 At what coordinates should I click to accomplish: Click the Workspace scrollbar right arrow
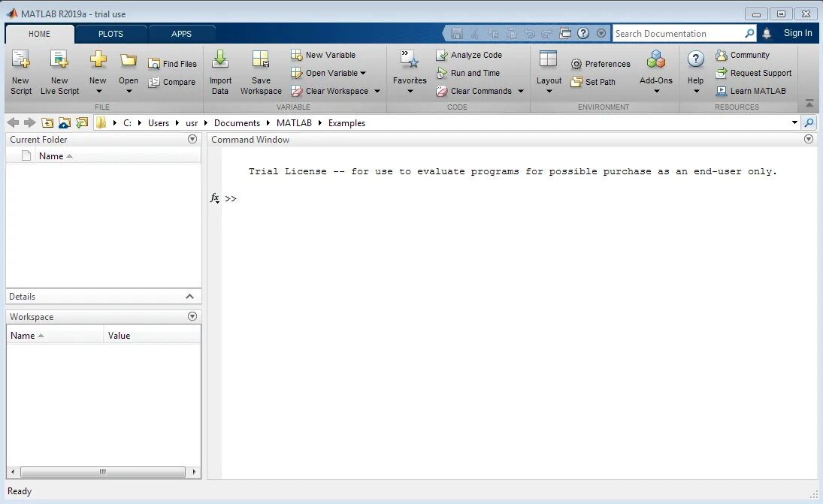pos(194,472)
